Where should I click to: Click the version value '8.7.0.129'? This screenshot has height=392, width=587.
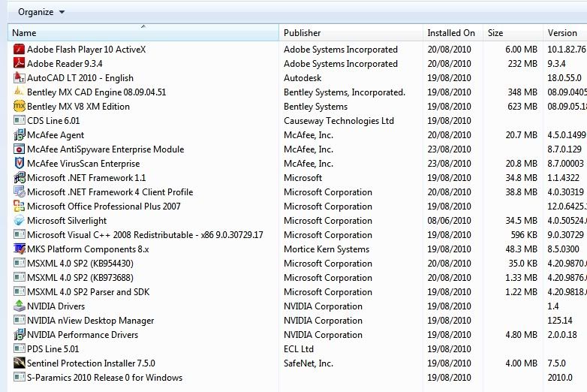(564, 149)
